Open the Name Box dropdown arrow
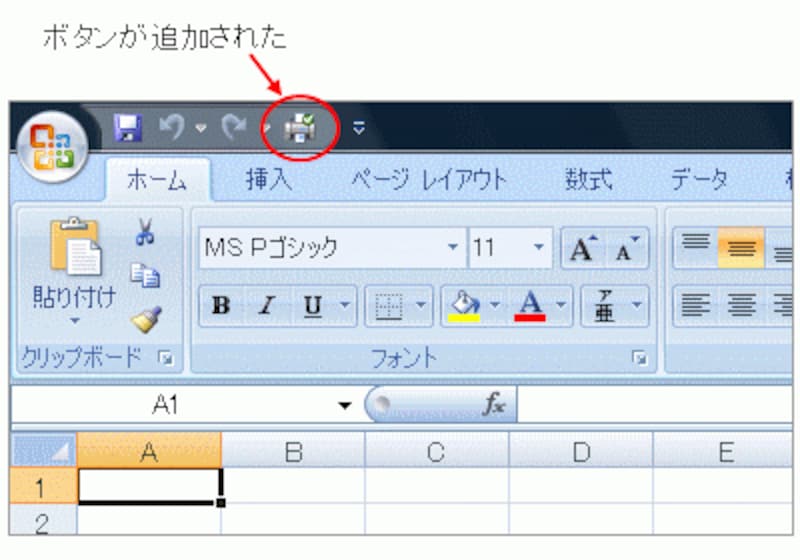 click(345, 406)
